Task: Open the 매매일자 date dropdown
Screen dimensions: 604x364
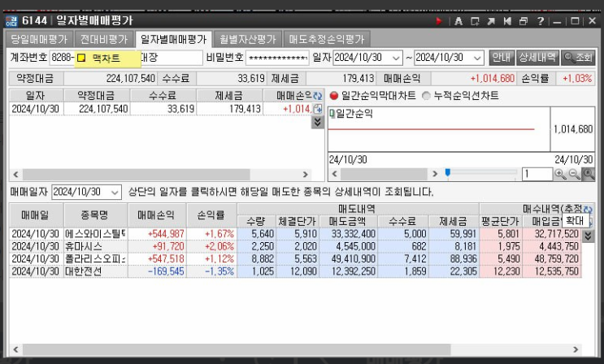Action: 115,192
